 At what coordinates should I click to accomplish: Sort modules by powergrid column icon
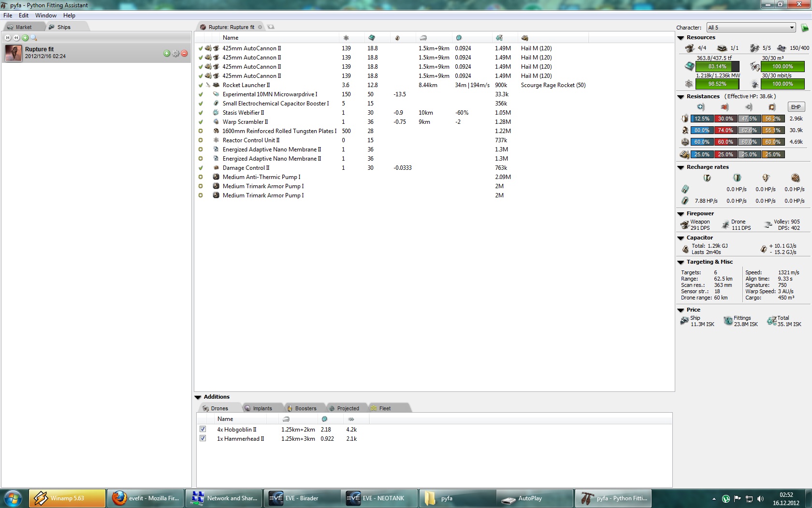pyautogui.click(x=346, y=38)
